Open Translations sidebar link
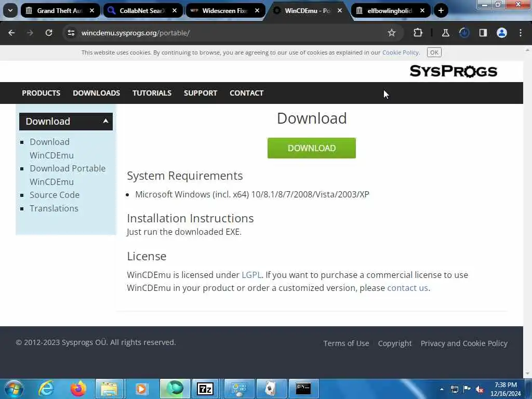 (54, 208)
